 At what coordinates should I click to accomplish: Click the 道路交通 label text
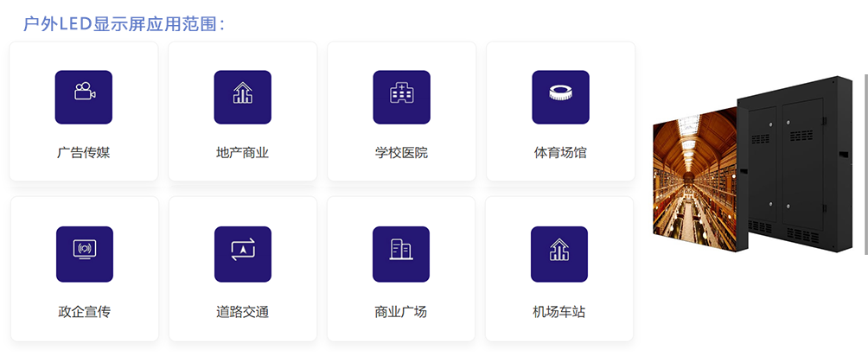coord(243,311)
